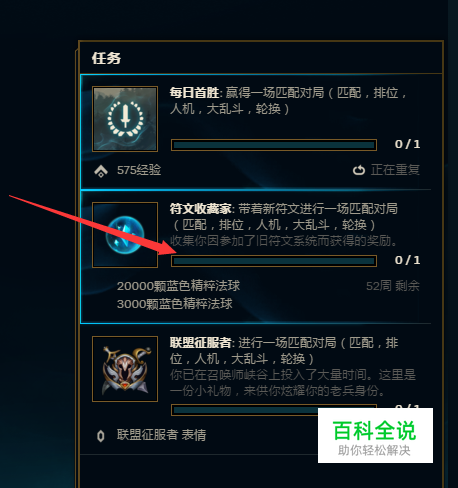Click the 3000颗蓝色精粹法球 reward text
Screen dimensions: 458x488
click(174, 304)
